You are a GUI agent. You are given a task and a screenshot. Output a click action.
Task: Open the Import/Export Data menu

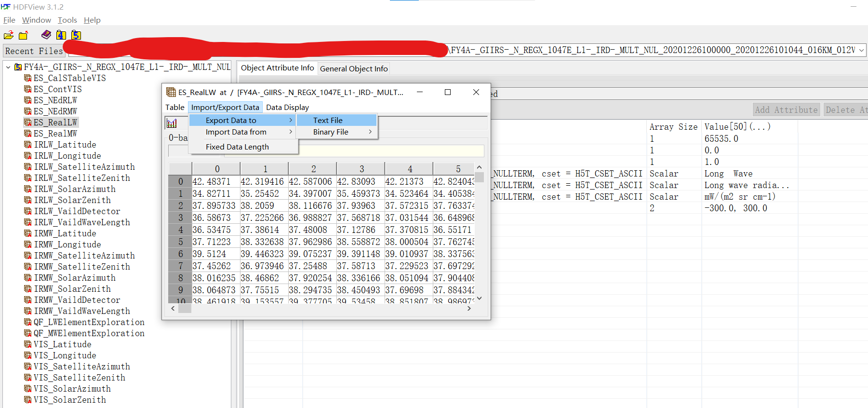tap(225, 107)
